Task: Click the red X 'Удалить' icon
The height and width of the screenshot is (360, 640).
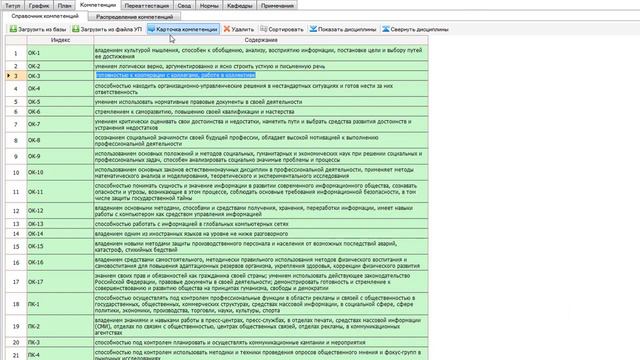Action: pos(227,29)
